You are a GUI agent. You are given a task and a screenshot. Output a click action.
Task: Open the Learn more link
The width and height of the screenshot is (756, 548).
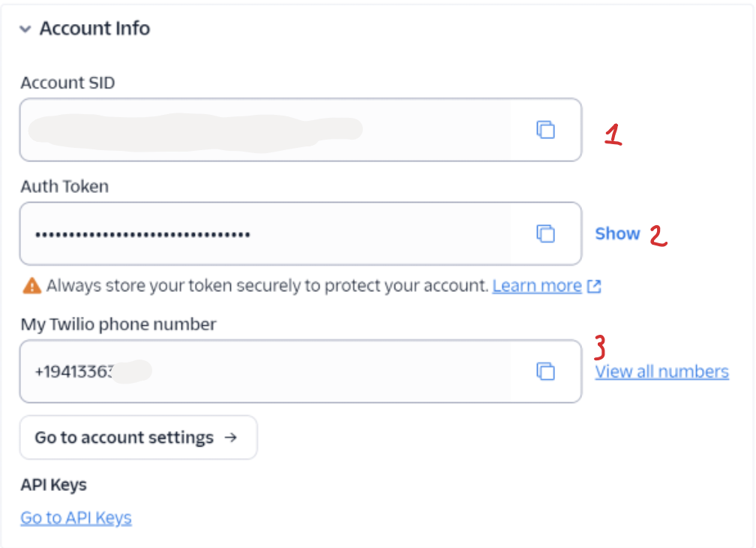pyautogui.click(x=536, y=286)
